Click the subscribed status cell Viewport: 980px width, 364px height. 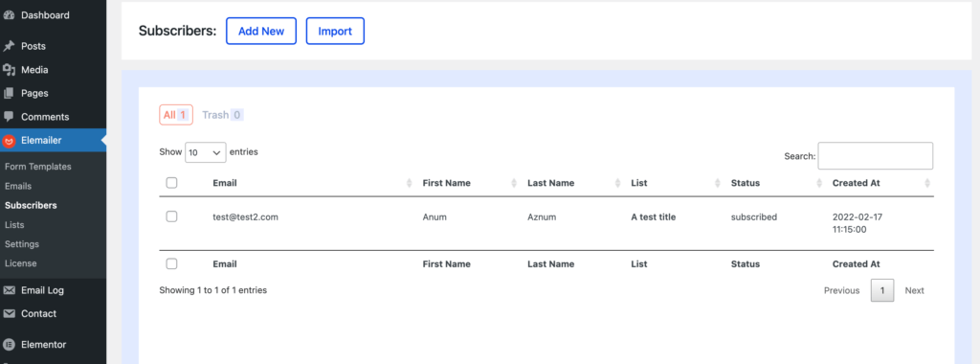[x=754, y=217]
